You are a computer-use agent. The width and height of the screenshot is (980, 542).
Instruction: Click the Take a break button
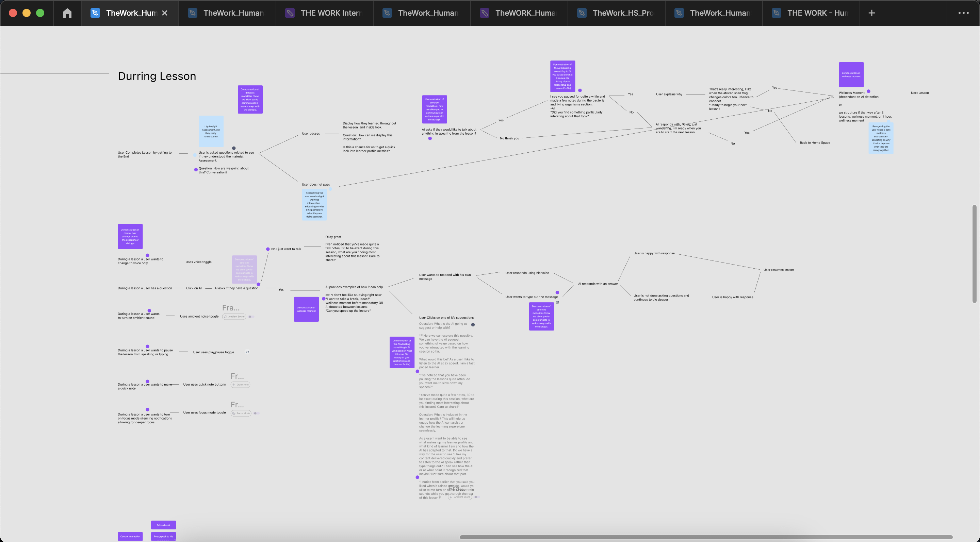163,525
